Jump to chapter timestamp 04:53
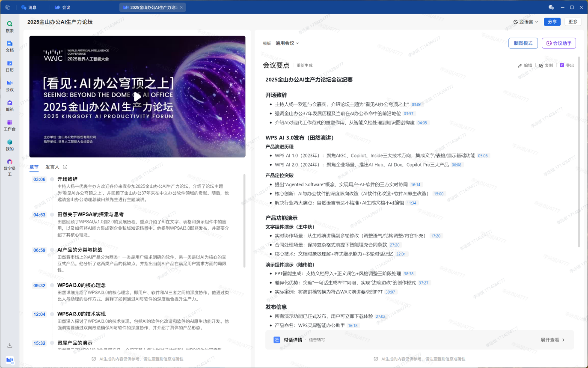Image resolution: width=588 pixels, height=368 pixels. click(39, 215)
